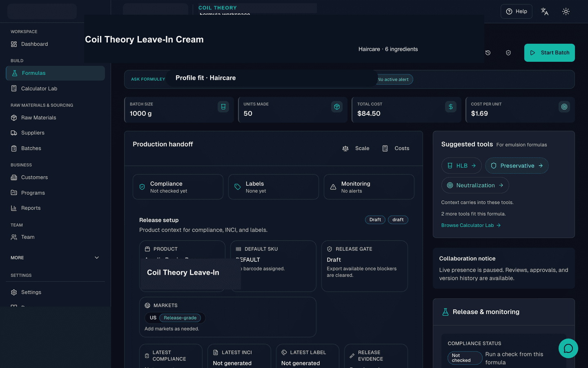The image size is (588, 368).
Task: Open the Labels card
Action: 274,187
